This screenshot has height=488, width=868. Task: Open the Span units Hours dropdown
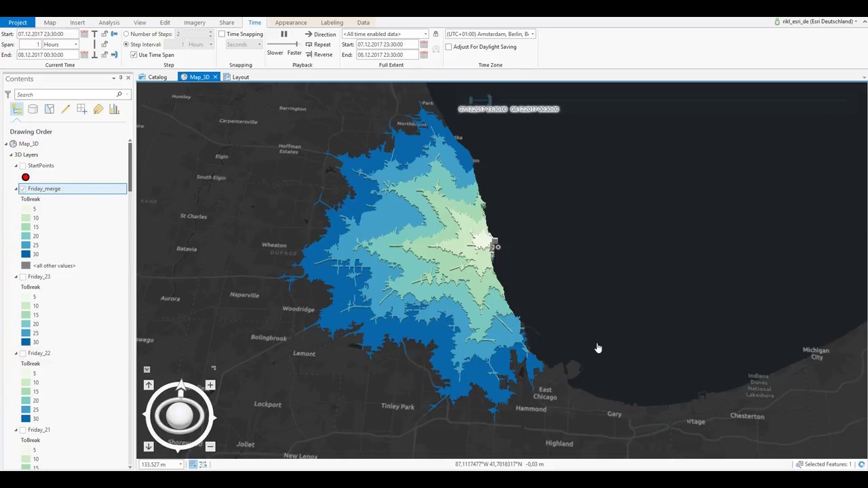(75, 44)
